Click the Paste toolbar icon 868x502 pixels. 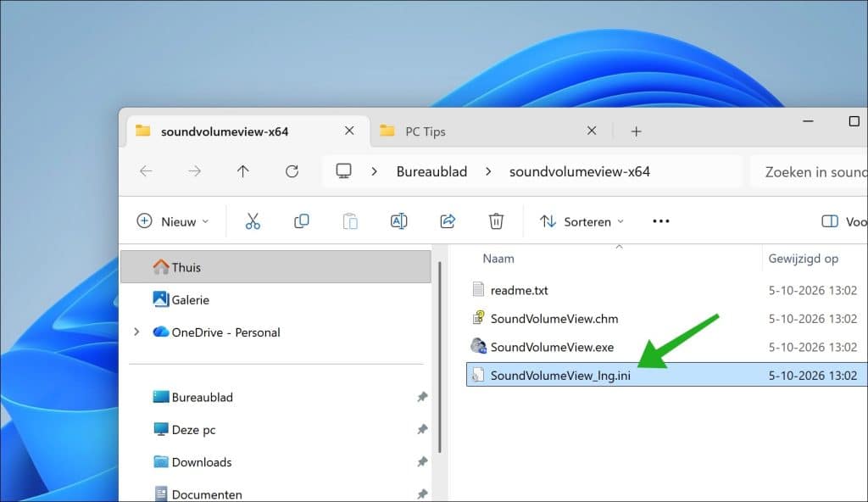coord(350,221)
